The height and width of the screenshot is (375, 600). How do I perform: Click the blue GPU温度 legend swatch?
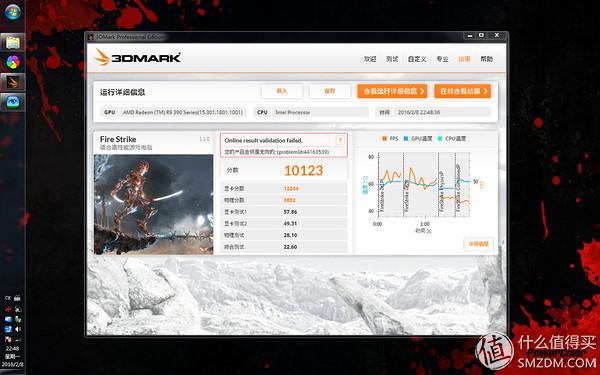point(406,139)
